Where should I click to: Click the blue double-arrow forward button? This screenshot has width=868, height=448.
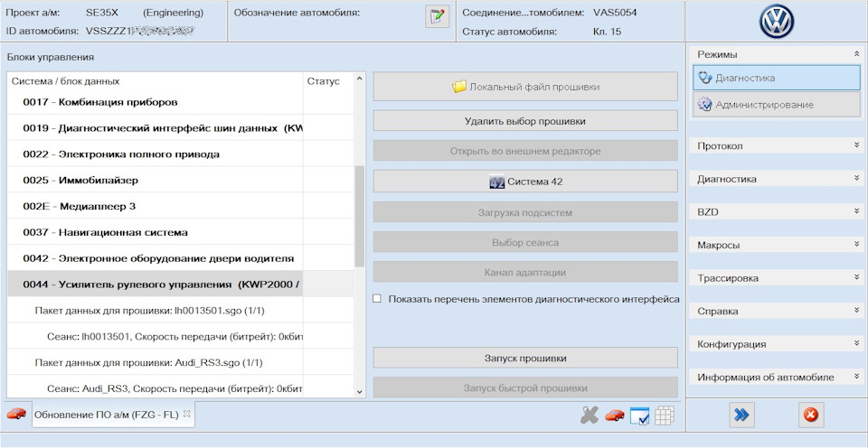pyautogui.click(x=741, y=415)
